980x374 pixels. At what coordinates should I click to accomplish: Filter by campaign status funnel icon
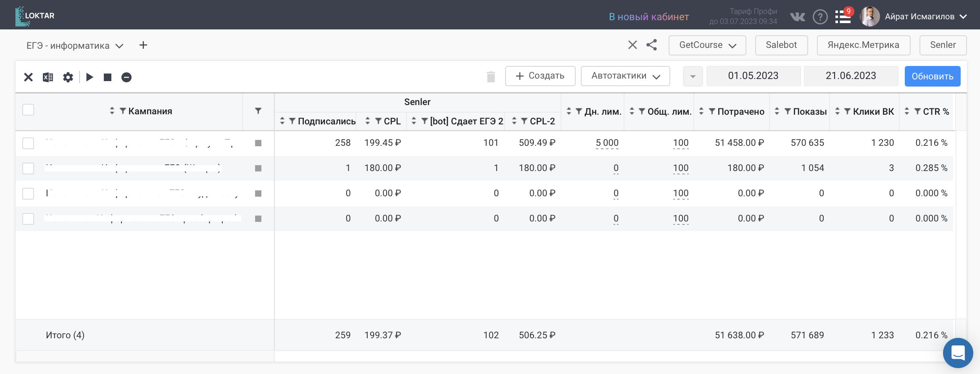[x=258, y=111]
